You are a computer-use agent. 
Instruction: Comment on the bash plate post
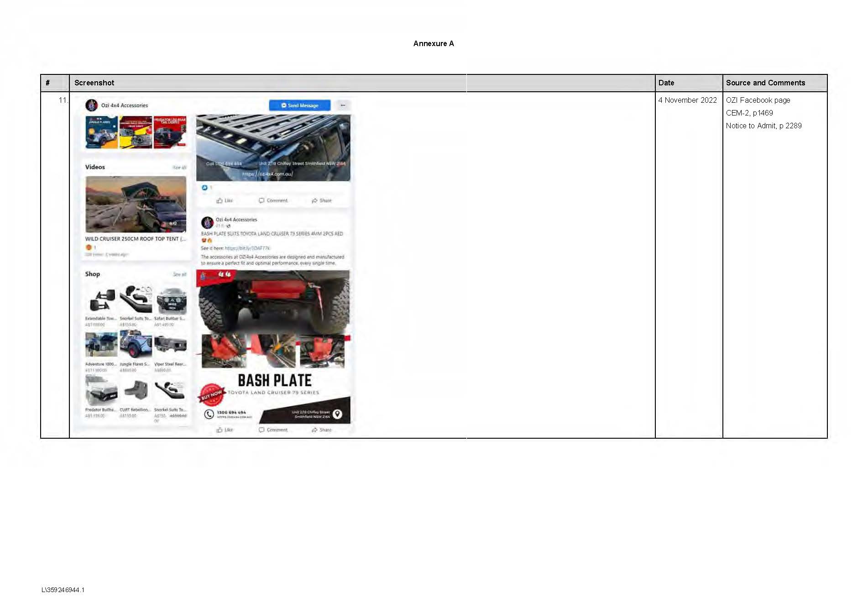click(x=273, y=430)
